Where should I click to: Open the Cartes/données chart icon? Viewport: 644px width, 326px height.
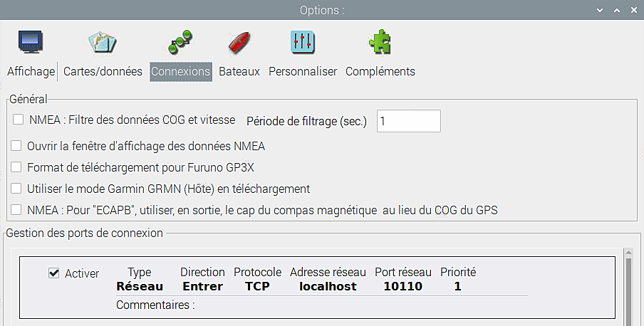pos(102,43)
